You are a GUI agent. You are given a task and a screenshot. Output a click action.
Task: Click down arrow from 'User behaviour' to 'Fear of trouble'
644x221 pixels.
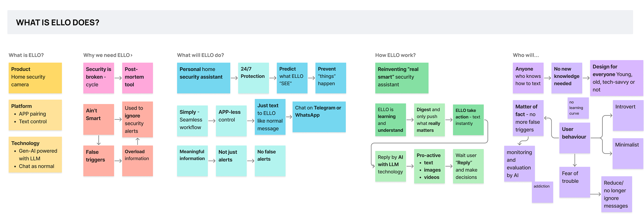[575, 160]
